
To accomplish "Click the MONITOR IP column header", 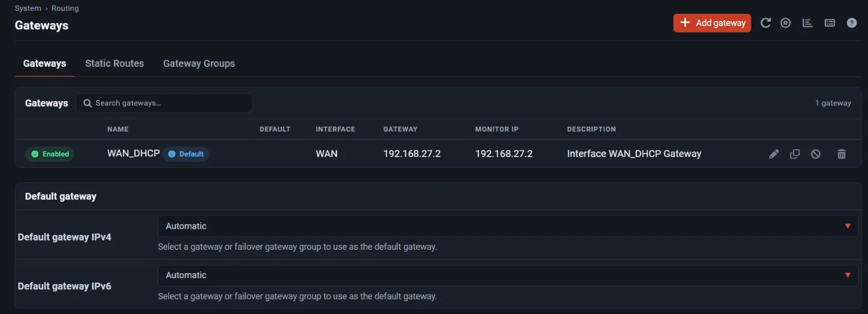I will pos(497,129).
